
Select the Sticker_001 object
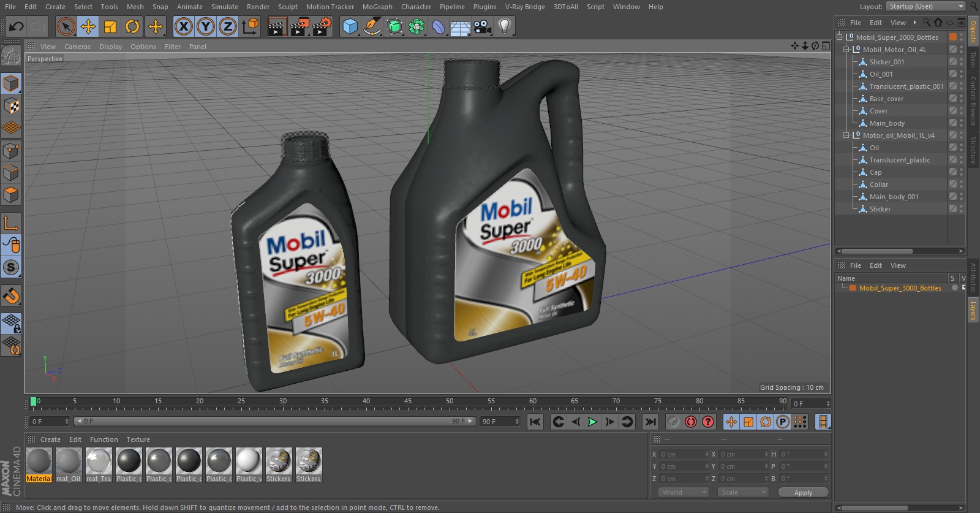click(886, 62)
